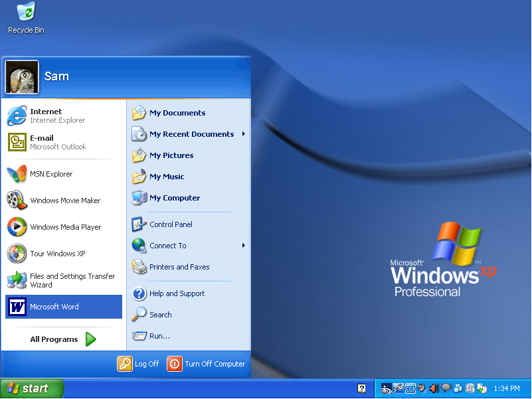Click the Internet Explorer icon
Screen dimensions: 532x399
click(17, 116)
